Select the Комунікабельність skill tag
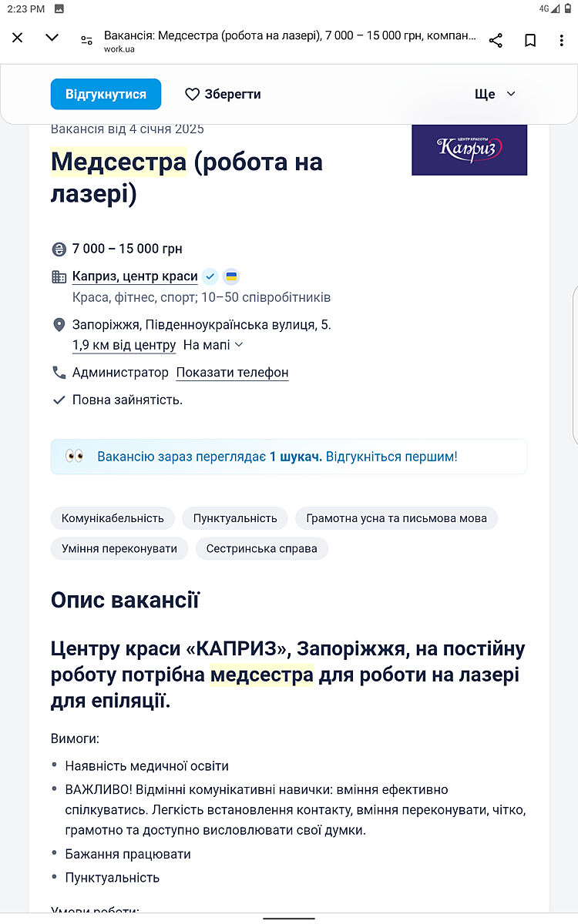The image size is (578, 924). pos(113,518)
